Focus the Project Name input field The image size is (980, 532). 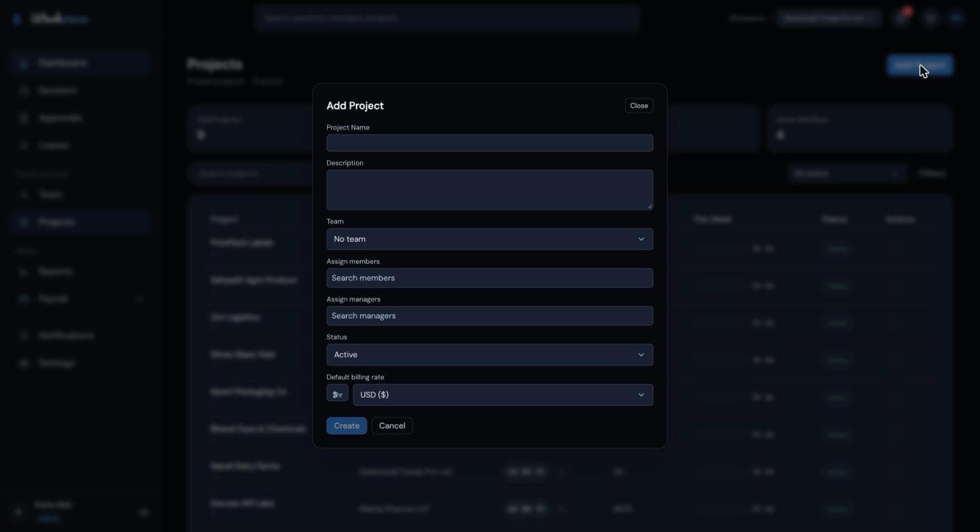click(x=490, y=143)
